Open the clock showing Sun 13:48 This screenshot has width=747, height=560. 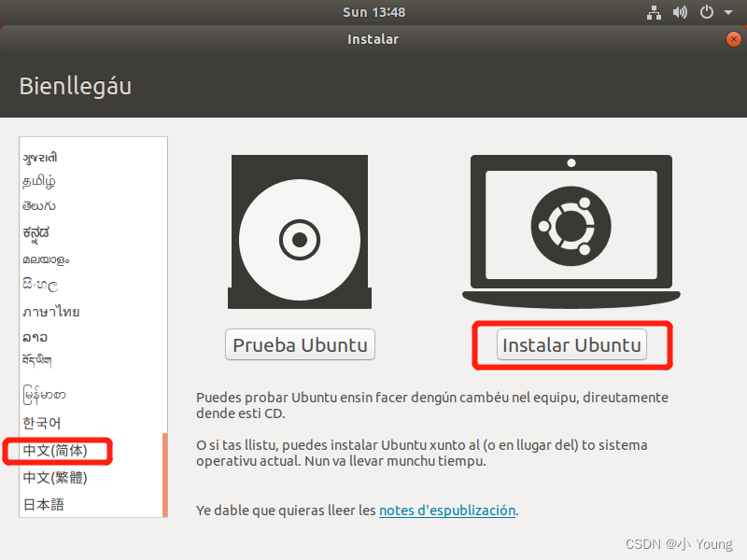pos(374,12)
